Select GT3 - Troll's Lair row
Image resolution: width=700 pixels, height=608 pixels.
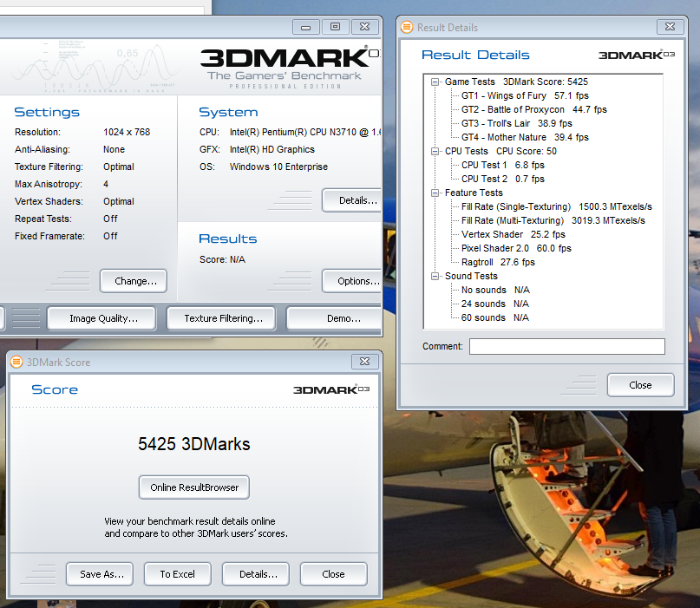(x=516, y=124)
